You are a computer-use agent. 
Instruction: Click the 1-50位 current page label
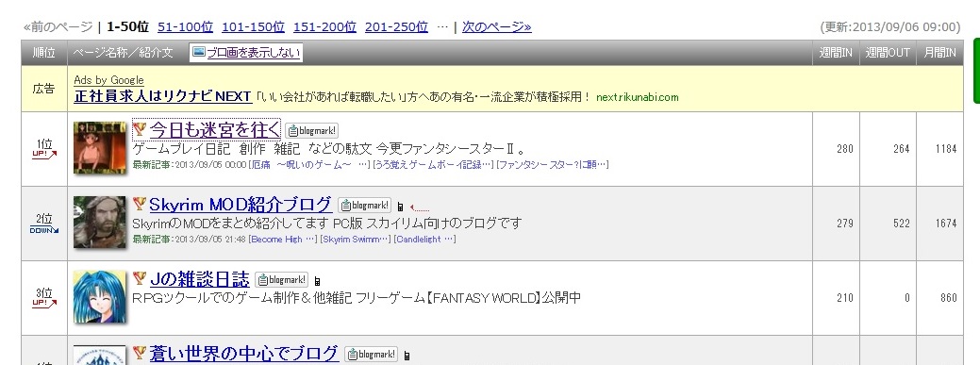(x=127, y=26)
